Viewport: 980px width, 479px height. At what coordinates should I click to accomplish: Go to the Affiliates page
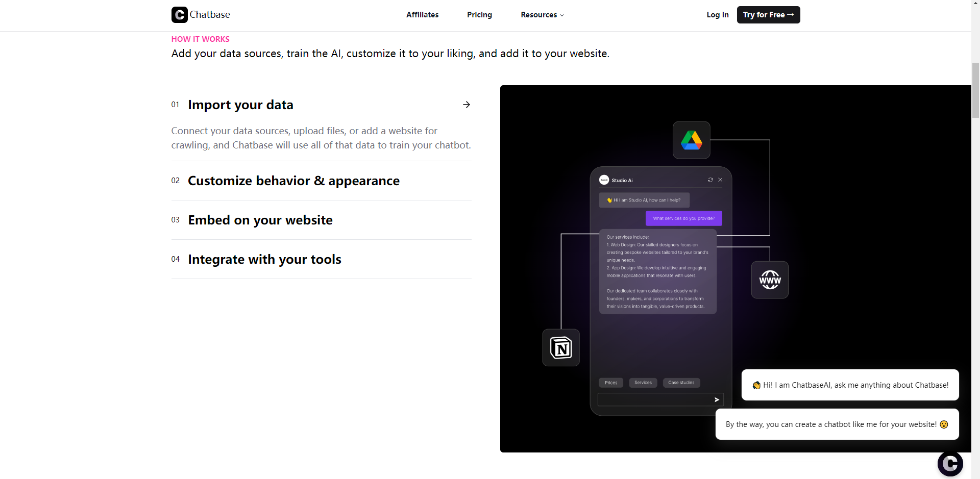422,15
